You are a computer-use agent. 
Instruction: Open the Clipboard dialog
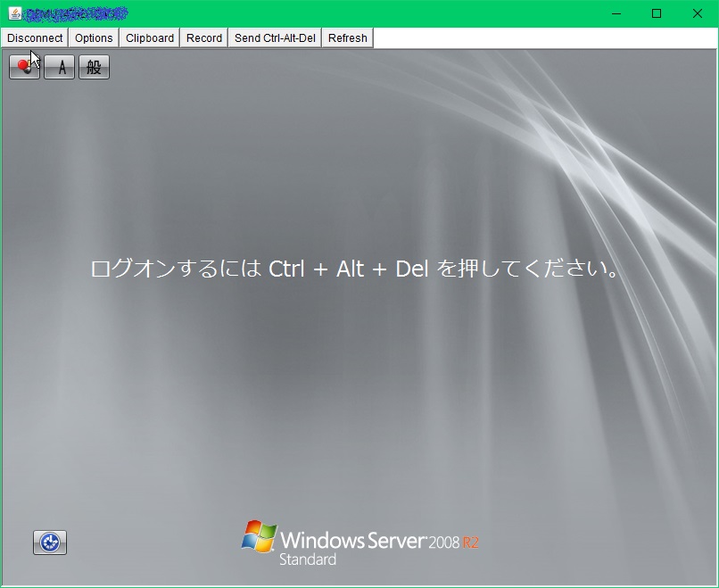point(150,38)
